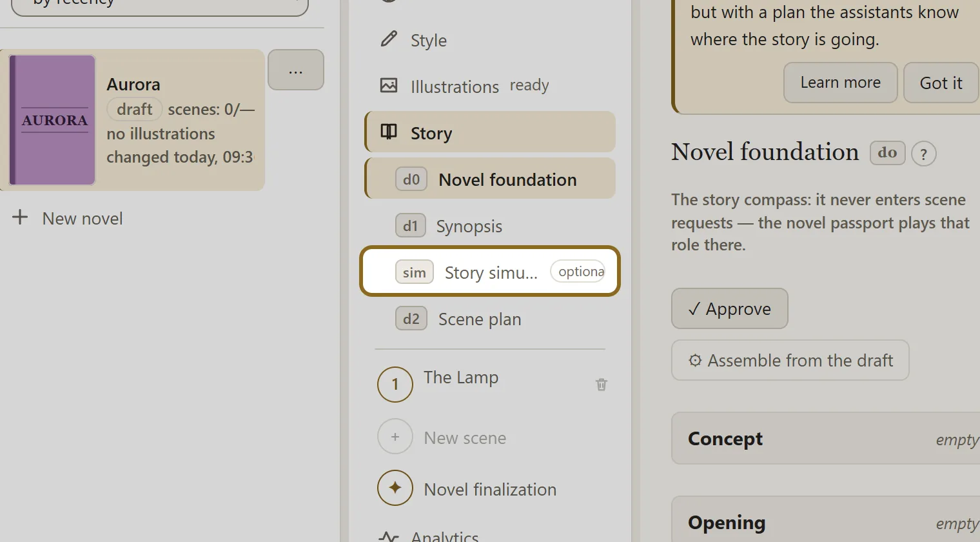Viewport: 980px width, 542px height.
Task: Click the ready status next to Illustrations
Action: tap(529, 85)
